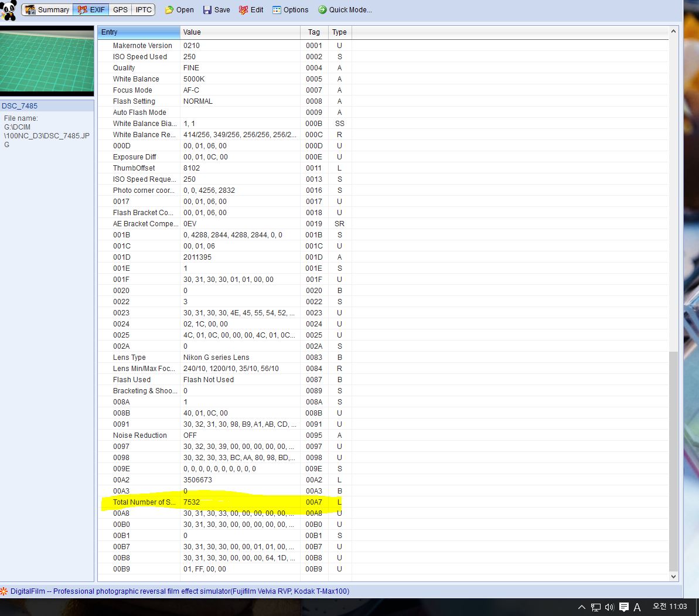
Task: Open the network icon in system tray
Action: (596, 607)
